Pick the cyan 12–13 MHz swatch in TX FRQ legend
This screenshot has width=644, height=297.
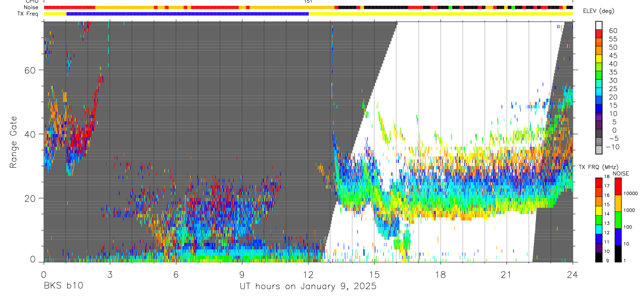[599, 228]
